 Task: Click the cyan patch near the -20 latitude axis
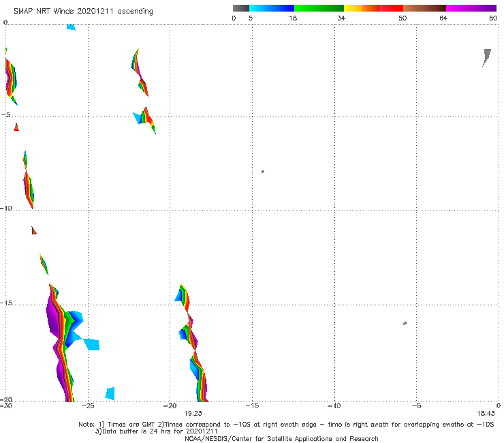[x=110, y=394]
